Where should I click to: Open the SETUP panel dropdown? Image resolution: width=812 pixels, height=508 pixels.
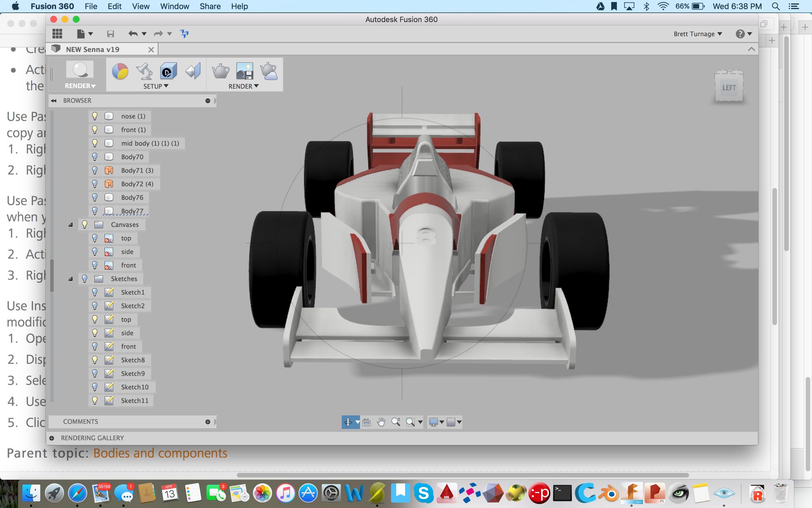tap(156, 86)
